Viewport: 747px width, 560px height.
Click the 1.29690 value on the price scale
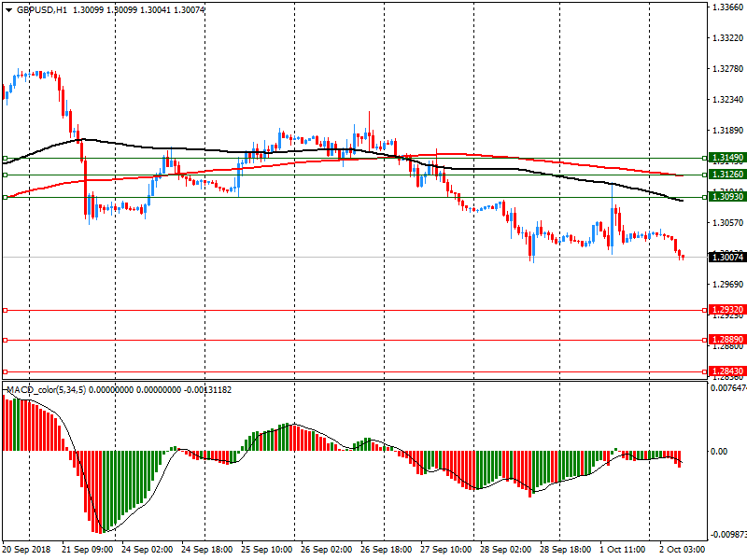coord(726,285)
